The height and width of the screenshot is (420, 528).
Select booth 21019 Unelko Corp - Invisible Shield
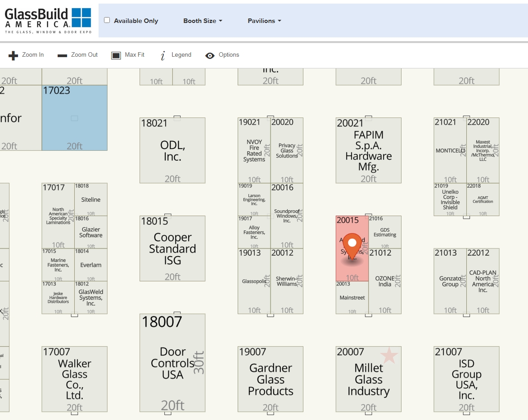450,199
